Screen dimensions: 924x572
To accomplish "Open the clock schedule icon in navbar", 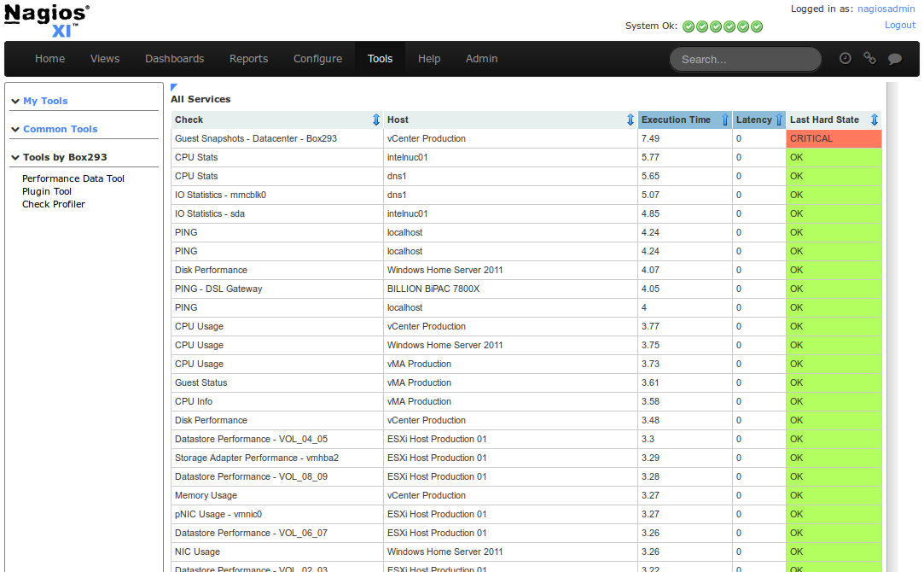I will (x=845, y=58).
